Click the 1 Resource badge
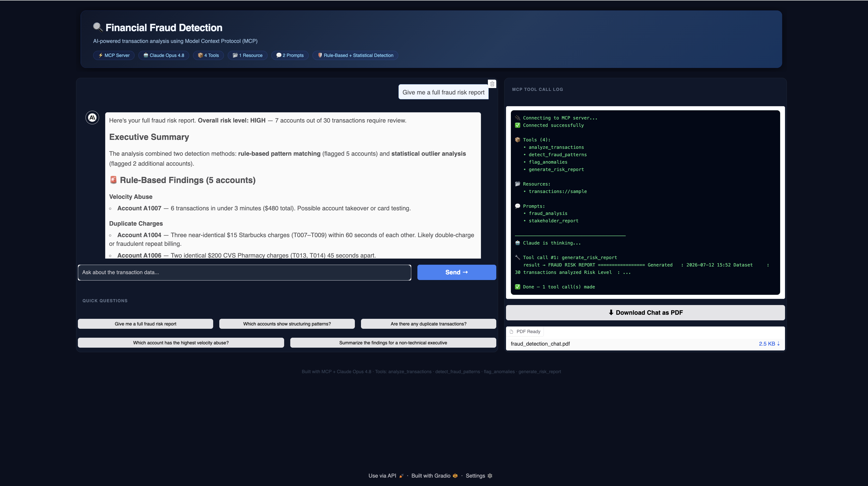 (x=248, y=55)
